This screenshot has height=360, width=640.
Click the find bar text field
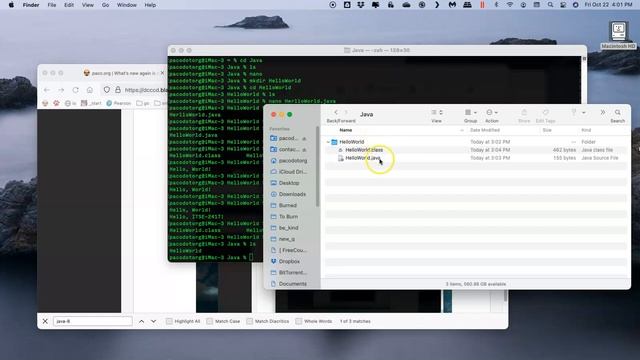point(93,321)
